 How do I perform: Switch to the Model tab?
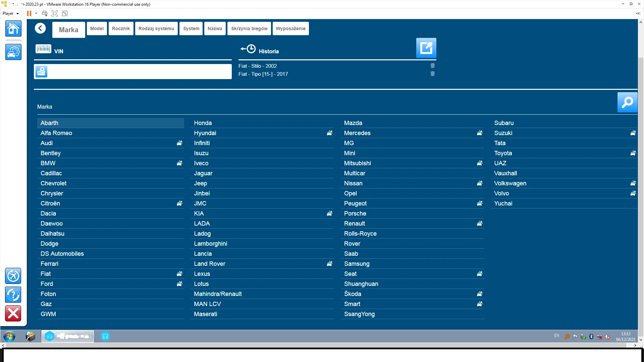click(x=97, y=28)
